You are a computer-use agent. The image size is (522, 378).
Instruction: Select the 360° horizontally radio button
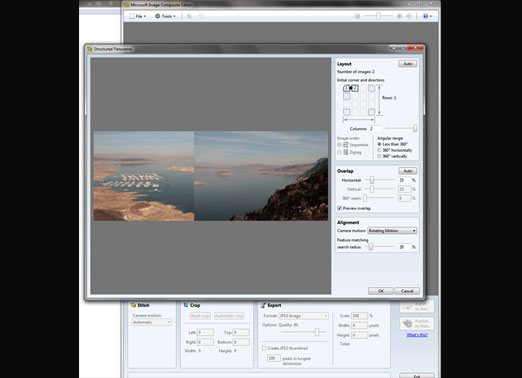tap(379, 150)
